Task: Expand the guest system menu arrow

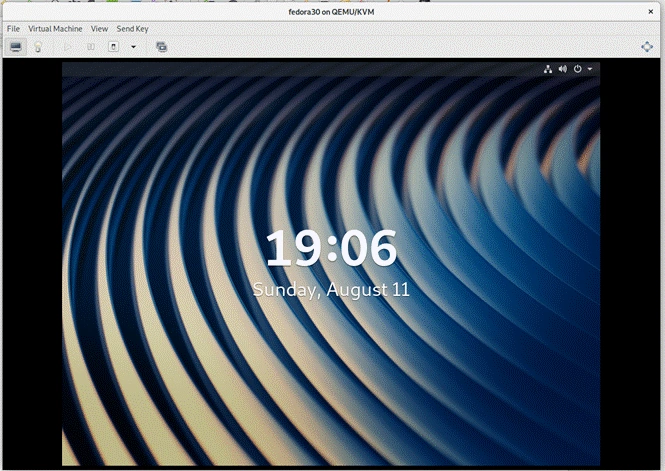Action: [x=590, y=69]
